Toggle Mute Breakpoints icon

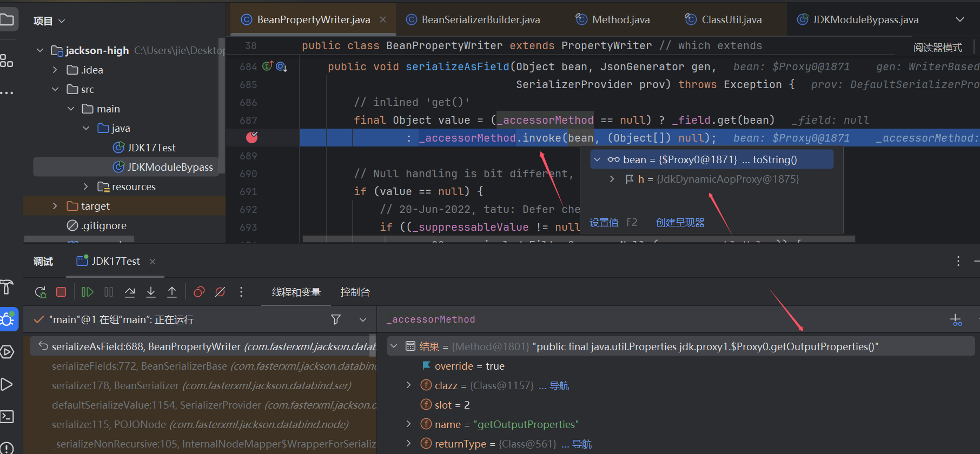point(220,292)
